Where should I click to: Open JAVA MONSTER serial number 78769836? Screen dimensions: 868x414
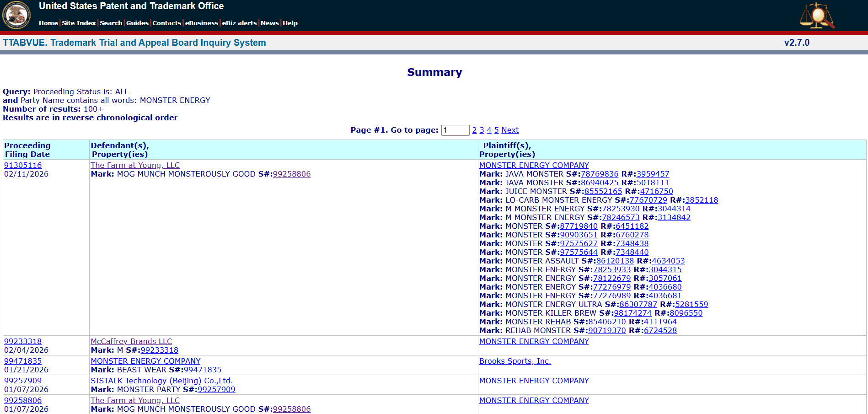pos(600,174)
